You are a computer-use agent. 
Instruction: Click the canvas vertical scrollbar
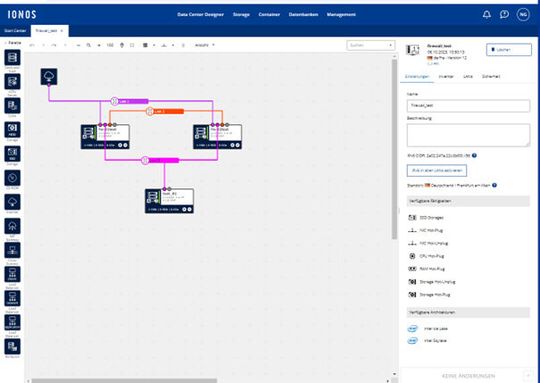tap(394, 149)
